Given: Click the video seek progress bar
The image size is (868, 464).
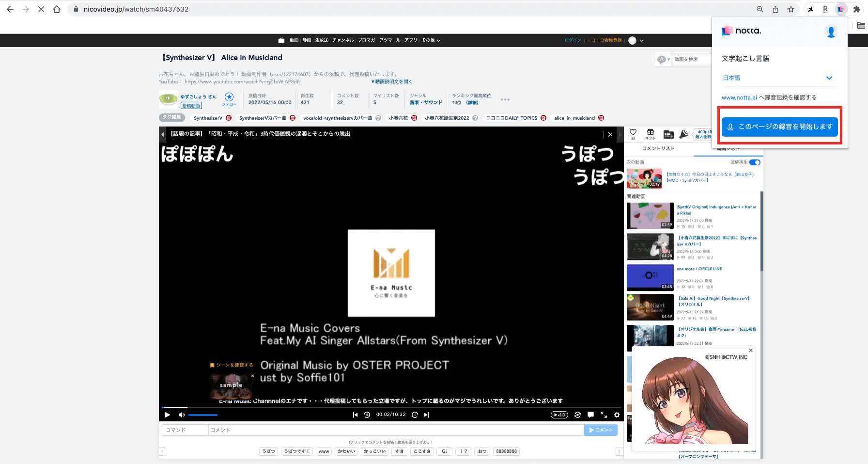Looking at the screenshot, I should coord(391,407).
